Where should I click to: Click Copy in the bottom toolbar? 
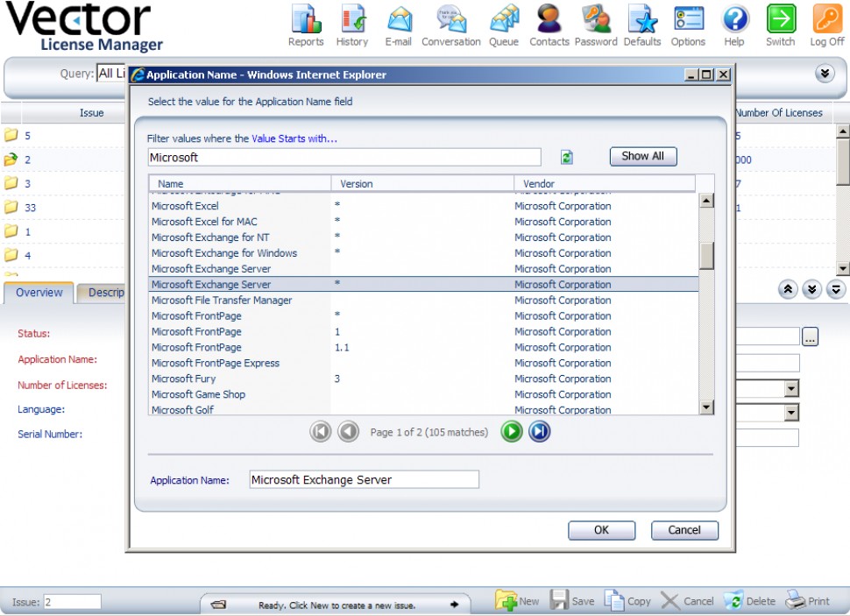click(627, 601)
